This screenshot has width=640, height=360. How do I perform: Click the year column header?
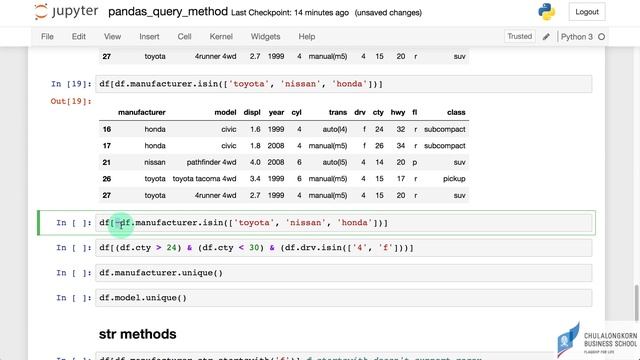click(x=276, y=112)
